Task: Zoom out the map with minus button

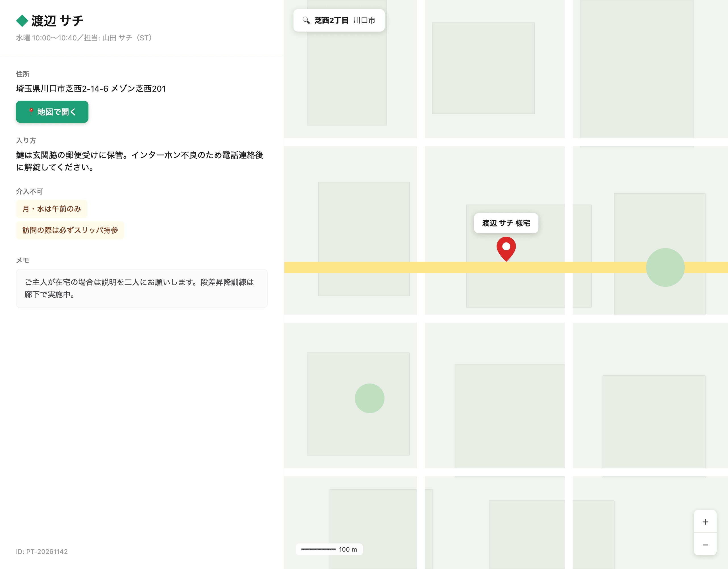Action: (x=705, y=544)
